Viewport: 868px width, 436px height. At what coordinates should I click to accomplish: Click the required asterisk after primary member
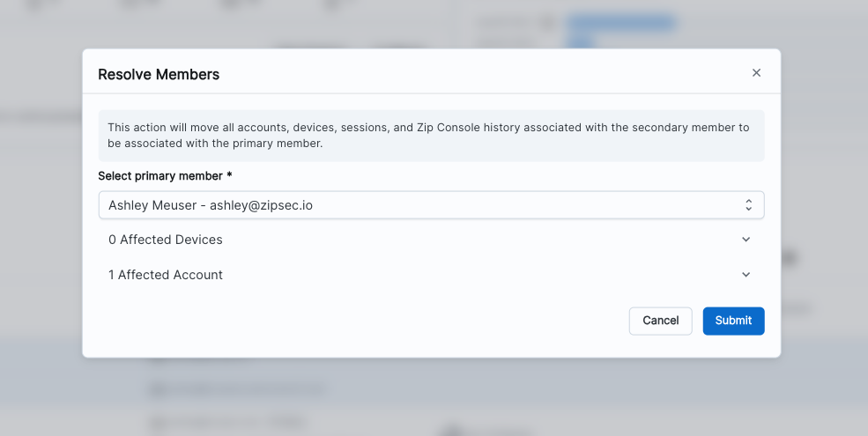pyautogui.click(x=229, y=176)
